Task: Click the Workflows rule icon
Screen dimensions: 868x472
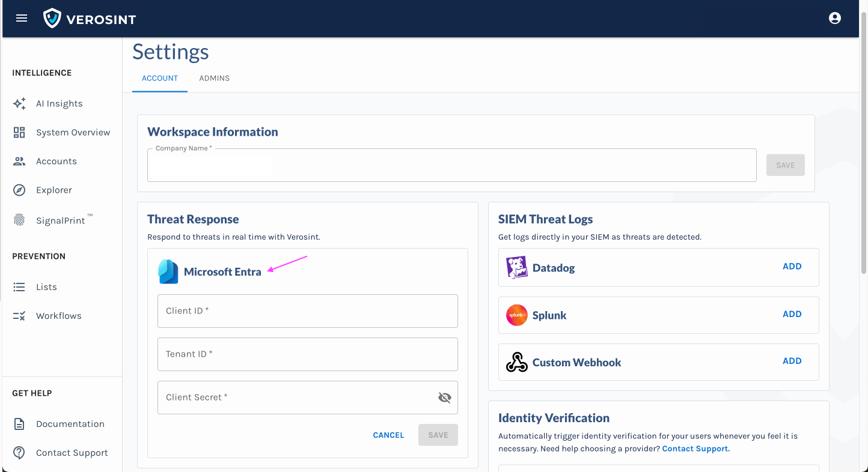Action: point(19,316)
